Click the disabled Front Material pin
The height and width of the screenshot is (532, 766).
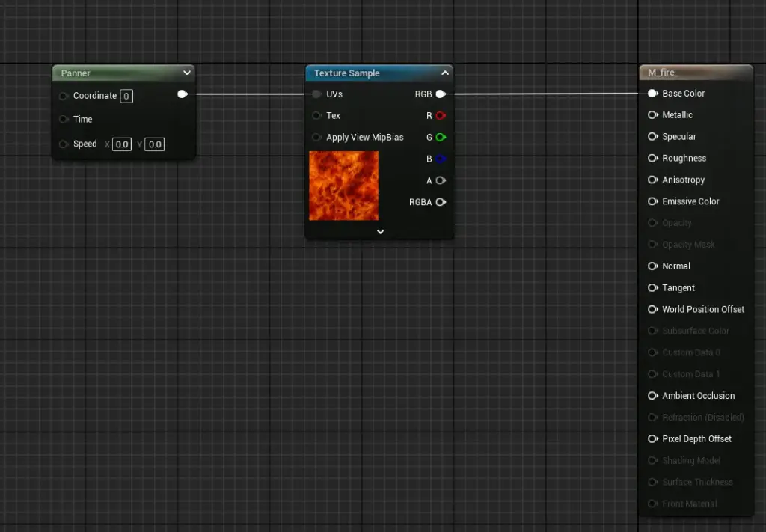coord(652,504)
